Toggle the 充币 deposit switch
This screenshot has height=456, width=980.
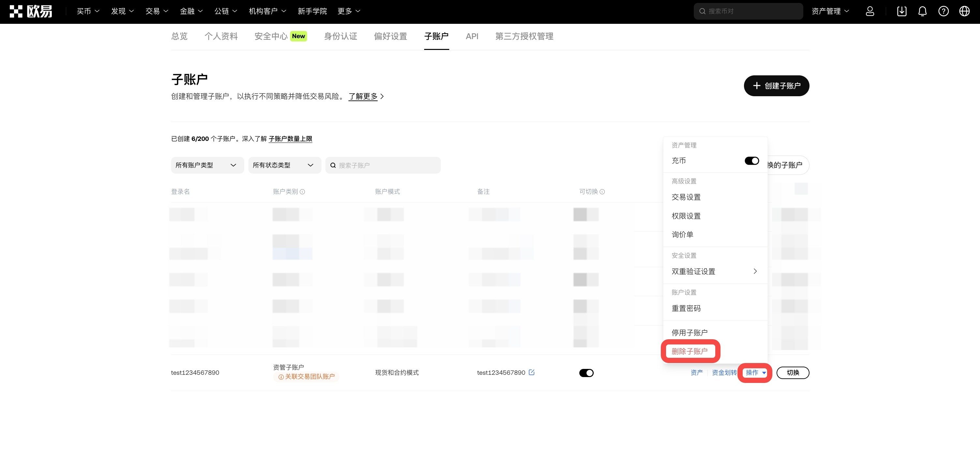pyautogui.click(x=751, y=160)
